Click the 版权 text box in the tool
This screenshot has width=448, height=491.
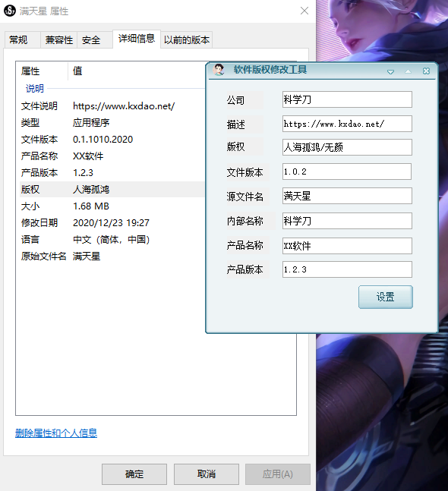tap(347, 147)
